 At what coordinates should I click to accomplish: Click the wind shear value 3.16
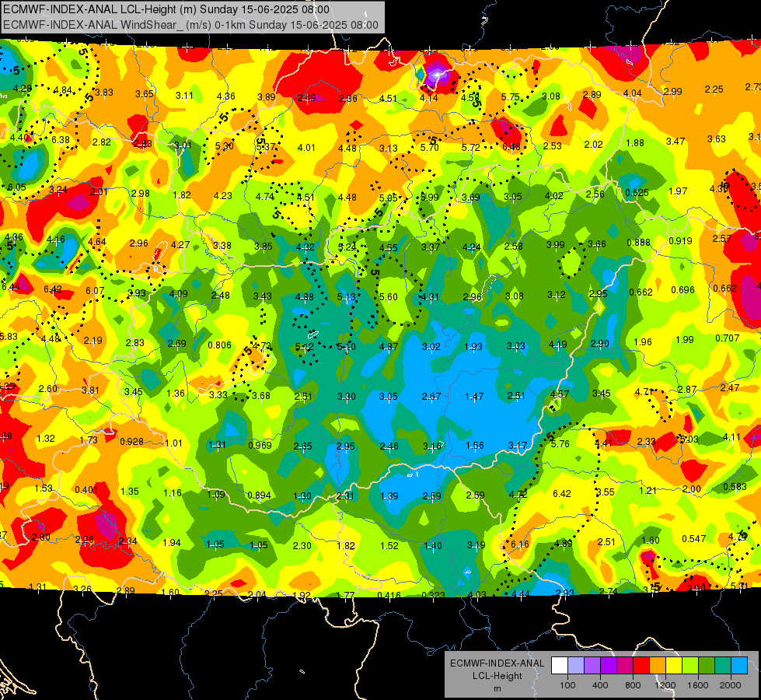pos(432,446)
